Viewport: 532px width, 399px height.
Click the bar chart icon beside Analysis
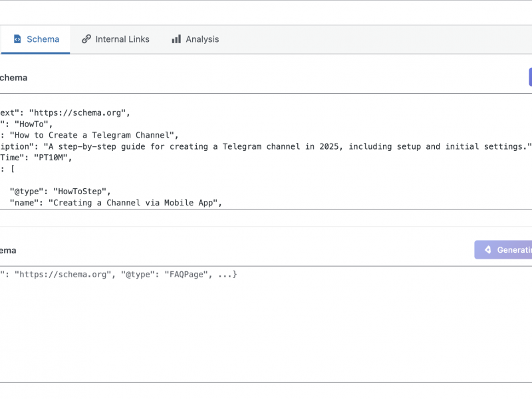click(176, 39)
